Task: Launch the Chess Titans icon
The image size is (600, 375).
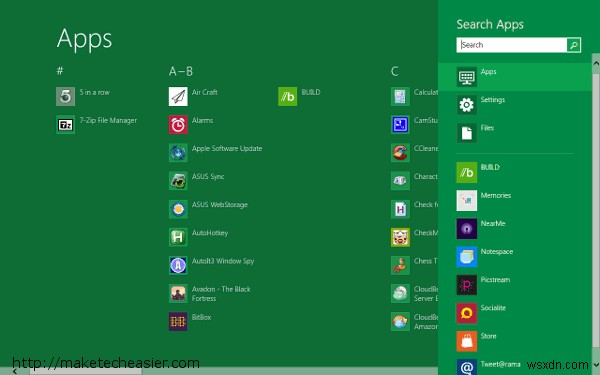Action: pos(400,265)
